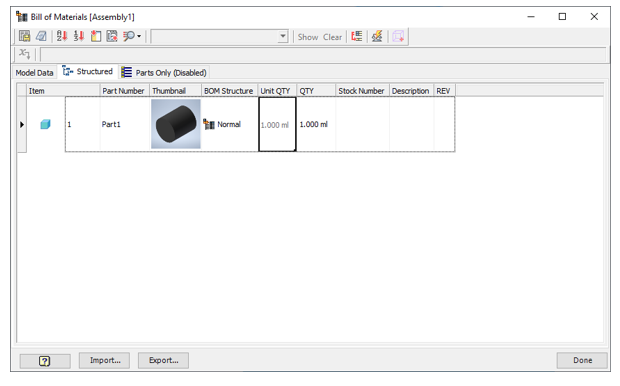Click the Import... button
The image size is (620, 386).
104,361
